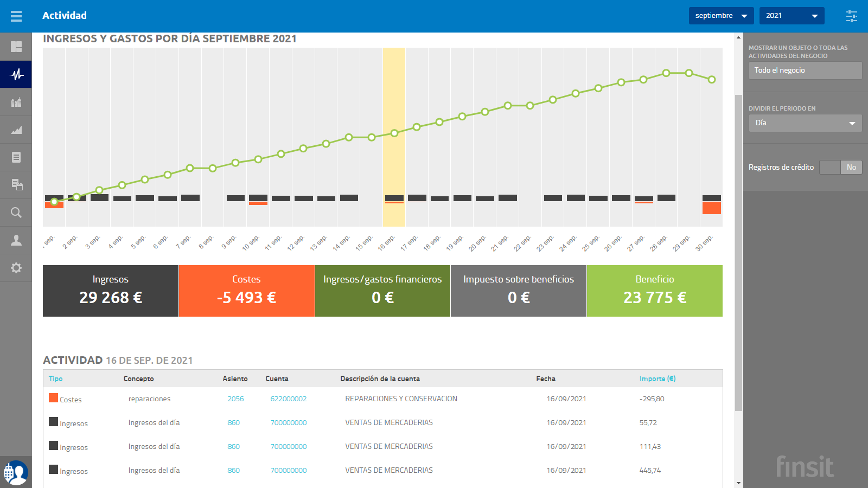Click the Concepto column header
Viewport: 868px width, 488px height.
pyautogui.click(x=138, y=378)
